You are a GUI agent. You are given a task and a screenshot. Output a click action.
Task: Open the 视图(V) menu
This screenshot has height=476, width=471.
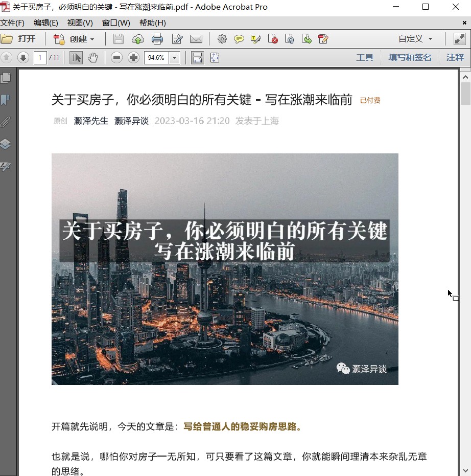(80, 23)
